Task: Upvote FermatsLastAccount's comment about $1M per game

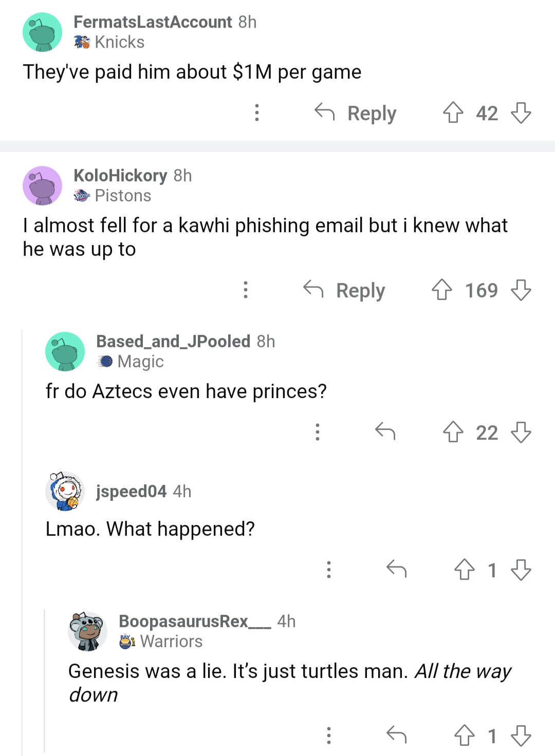Action: [x=453, y=113]
